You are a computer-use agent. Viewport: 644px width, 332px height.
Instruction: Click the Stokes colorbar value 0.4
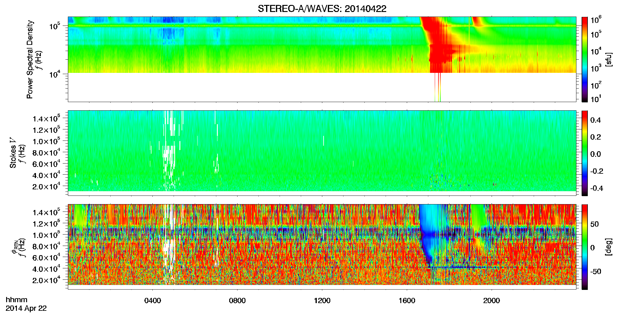(595, 120)
